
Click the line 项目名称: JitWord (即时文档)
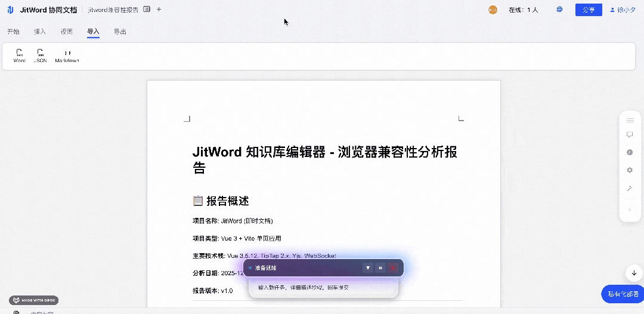click(x=233, y=221)
